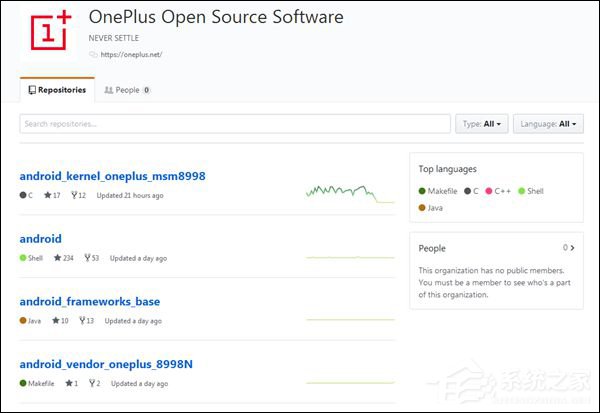Click 'NEVER SETTLE' tagline text

[114, 38]
